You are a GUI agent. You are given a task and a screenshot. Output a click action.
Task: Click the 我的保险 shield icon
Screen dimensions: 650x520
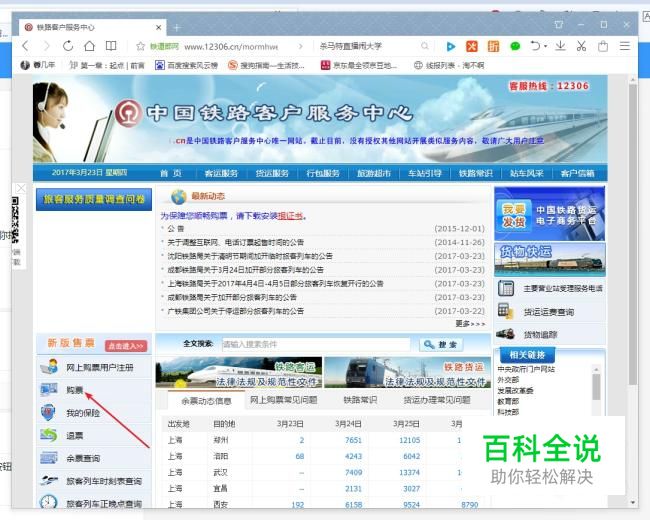tap(49, 413)
